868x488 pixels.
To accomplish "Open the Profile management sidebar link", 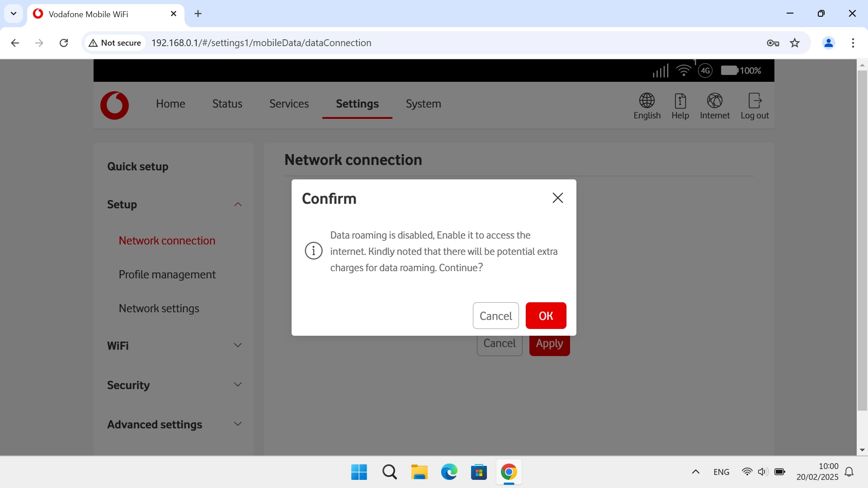I will pyautogui.click(x=167, y=275).
